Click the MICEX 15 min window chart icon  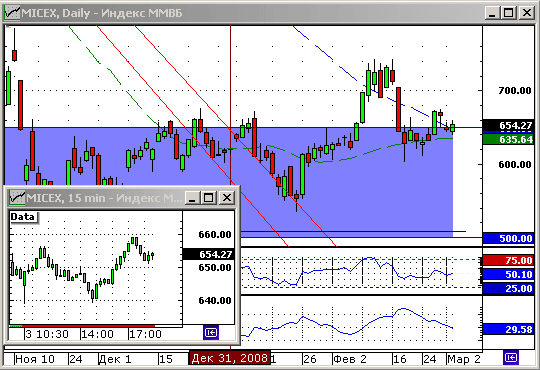click(x=17, y=198)
